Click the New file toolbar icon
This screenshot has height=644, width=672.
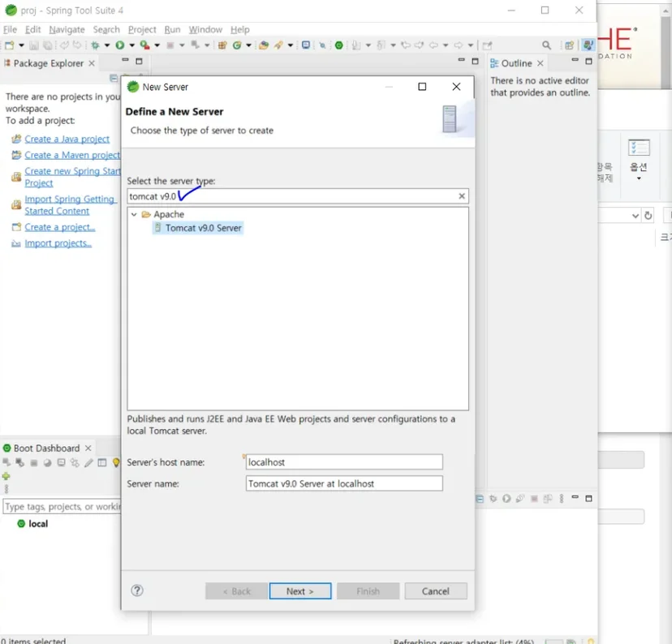tap(9, 45)
